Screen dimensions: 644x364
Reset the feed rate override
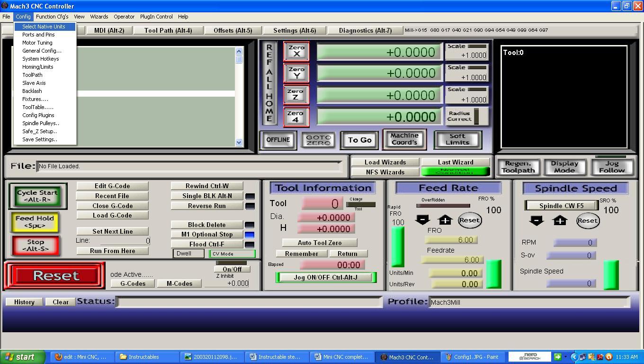(x=469, y=220)
